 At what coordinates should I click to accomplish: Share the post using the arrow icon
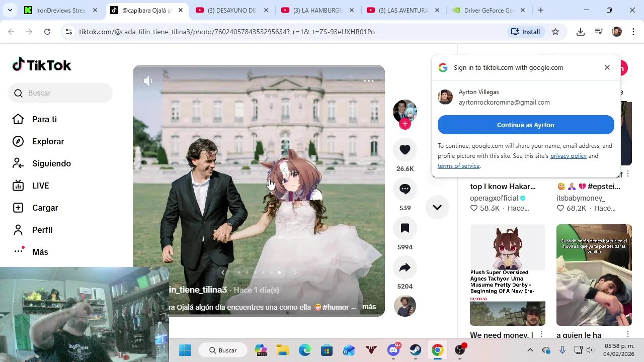pyautogui.click(x=405, y=267)
